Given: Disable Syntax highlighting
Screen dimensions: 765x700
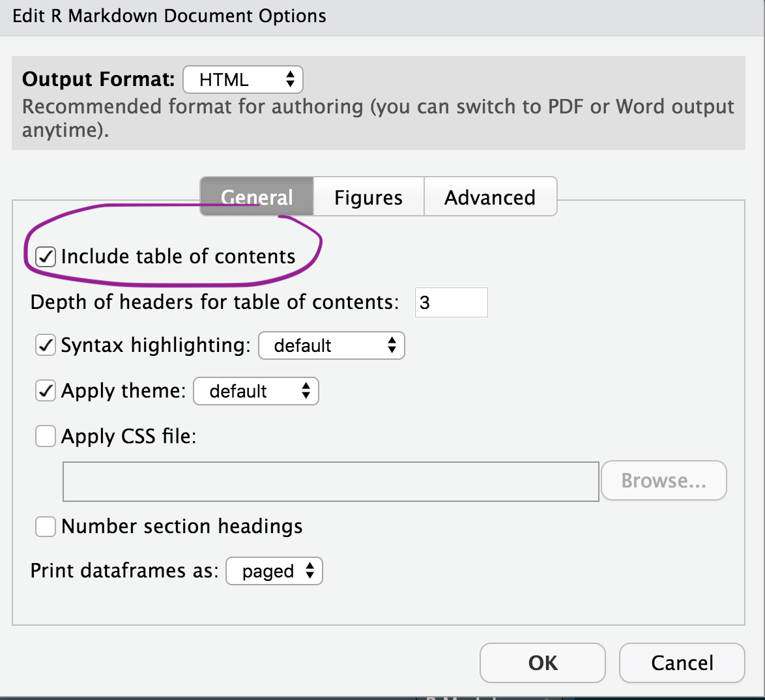Looking at the screenshot, I should 45,345.
